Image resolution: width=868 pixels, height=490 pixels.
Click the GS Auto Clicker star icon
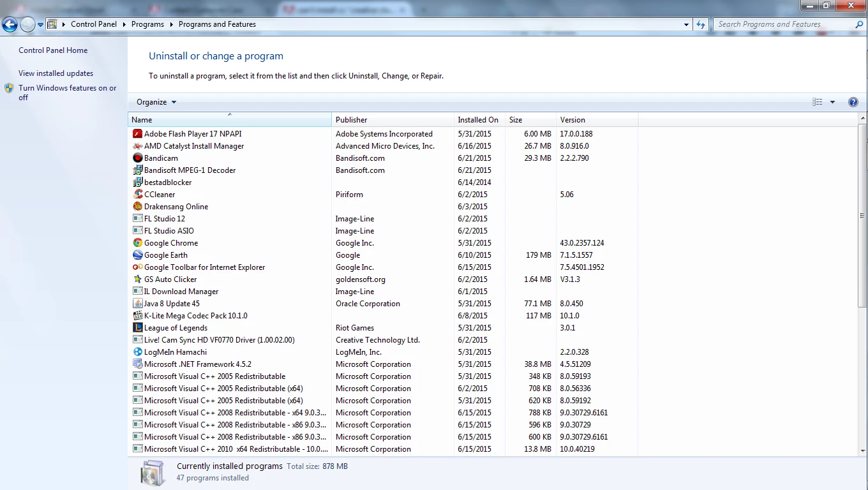coord(137,279)
